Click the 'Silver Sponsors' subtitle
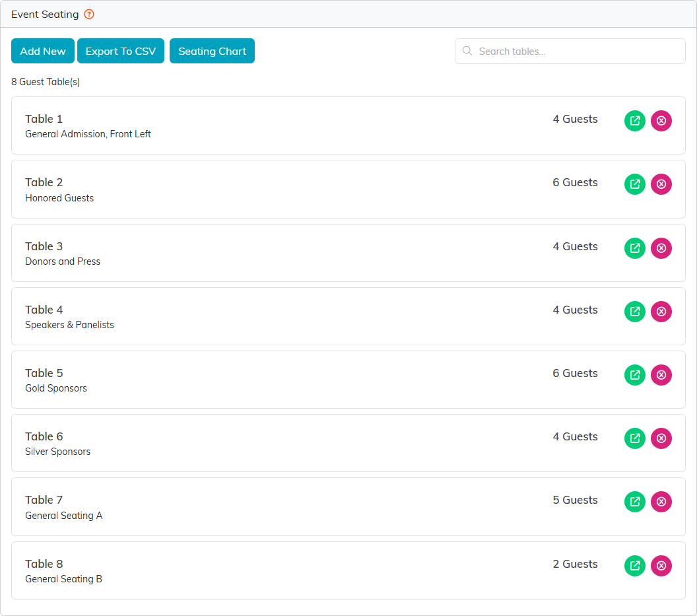The width and height of the screenshot is (697, 616). (x=58, y=452)
